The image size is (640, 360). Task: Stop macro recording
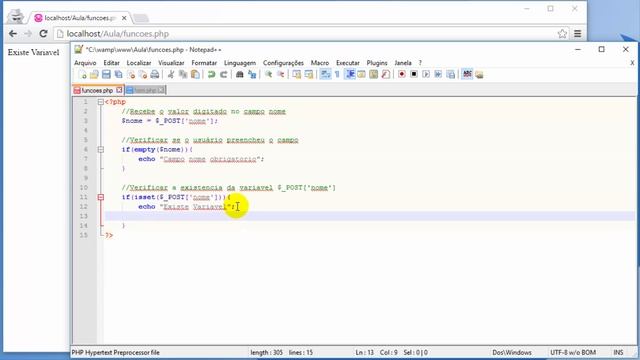click(x=414, y=75)
